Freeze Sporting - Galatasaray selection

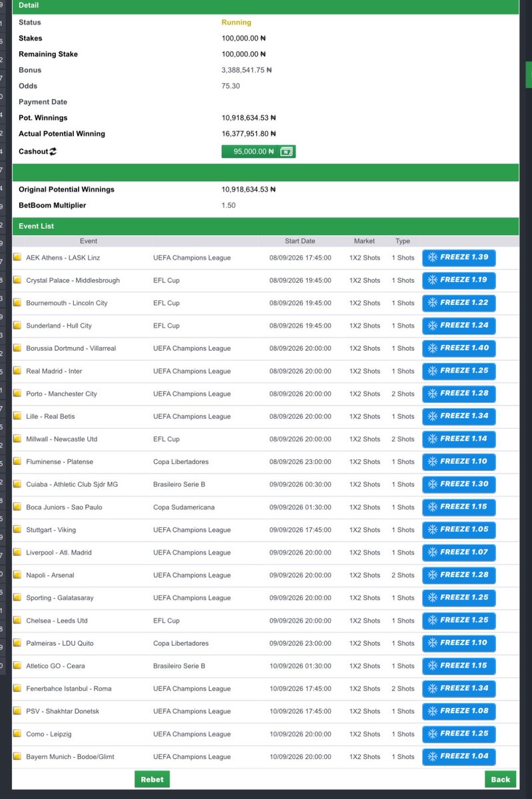pos(459,597)
